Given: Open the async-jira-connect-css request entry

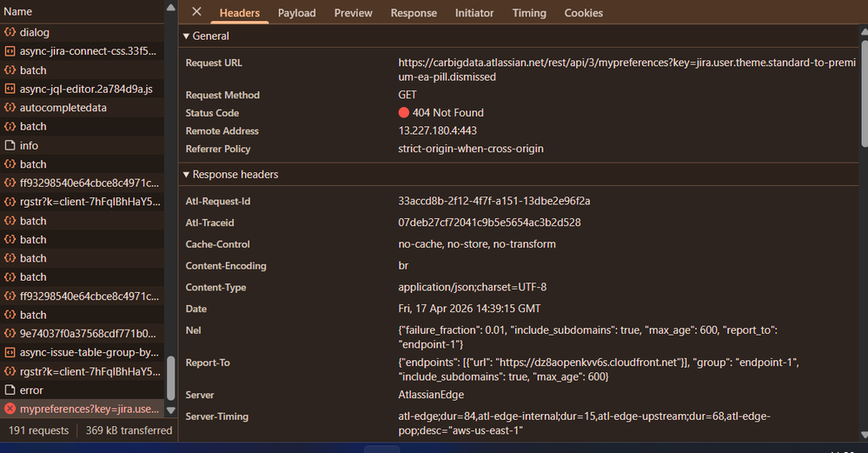Looking at the screenshot, I should 82,51.
